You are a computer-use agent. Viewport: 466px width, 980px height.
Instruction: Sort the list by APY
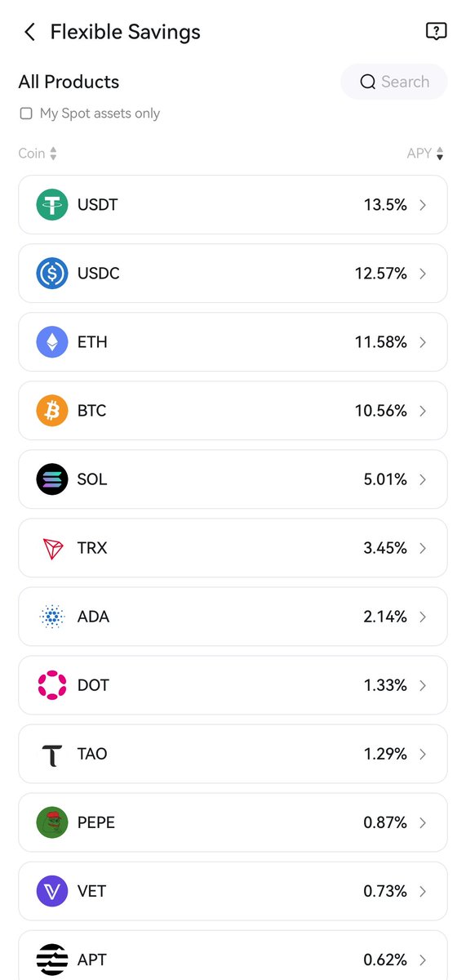[425, 154]
